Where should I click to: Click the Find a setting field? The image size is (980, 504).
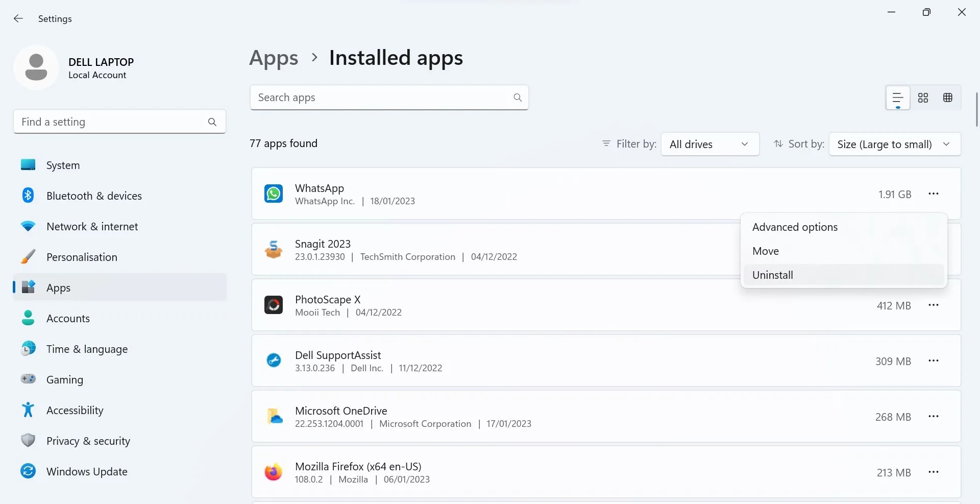click(119, 122)
